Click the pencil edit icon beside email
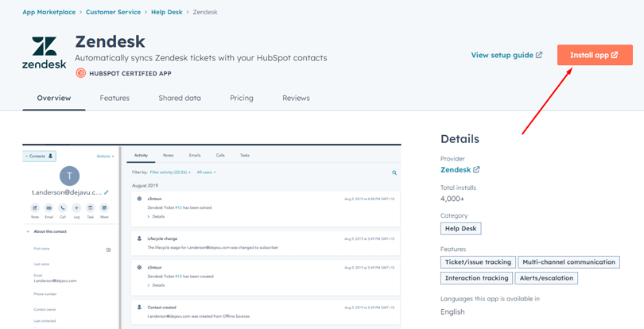Viewport: 644px width, 329px height. coord(107,192)
